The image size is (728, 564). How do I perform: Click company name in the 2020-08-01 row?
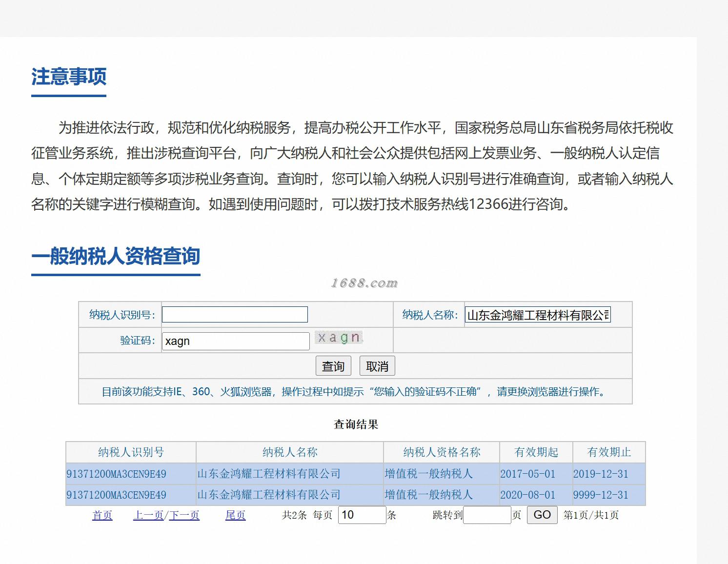click(x=269, y=495)
